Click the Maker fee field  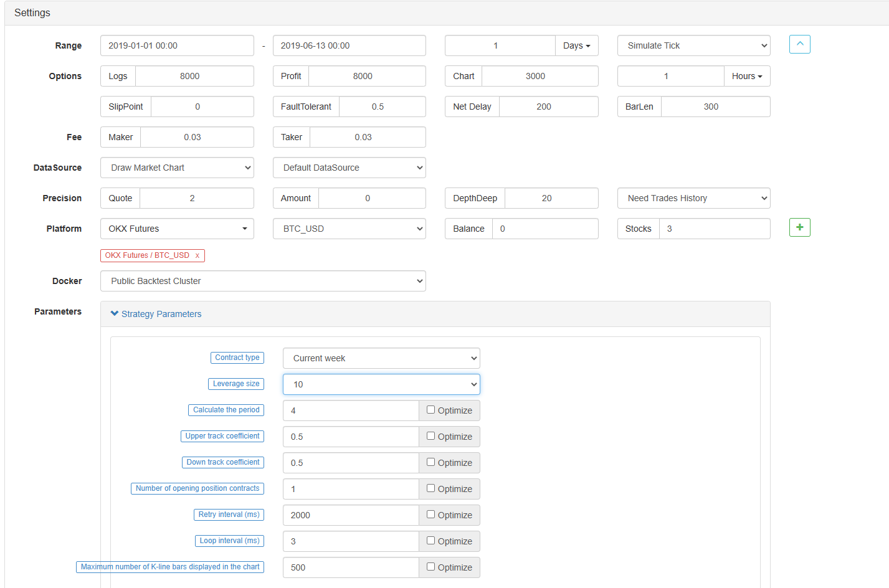(197, 137)
